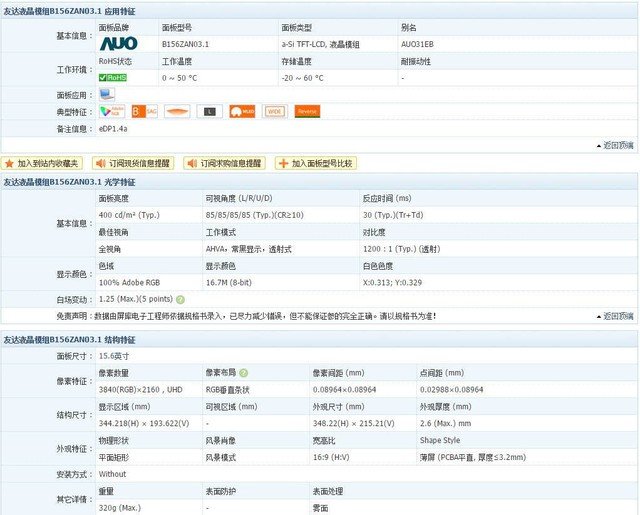Click the Adobe RGB feature icon
The image size is (640, 515).
[111, 111]
